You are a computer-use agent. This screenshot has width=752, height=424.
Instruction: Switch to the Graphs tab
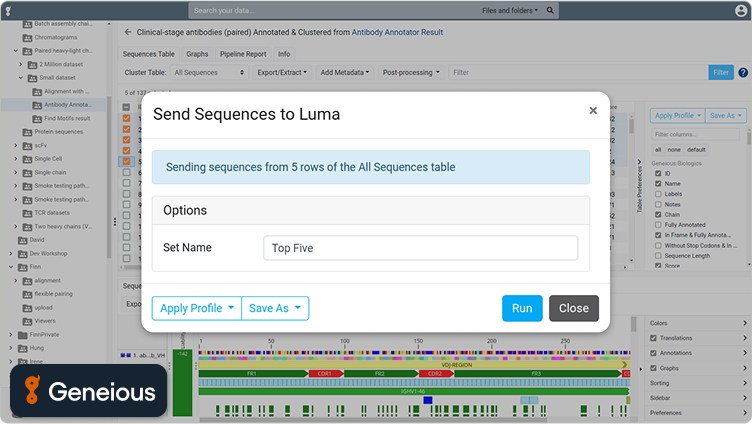point(197,54)
